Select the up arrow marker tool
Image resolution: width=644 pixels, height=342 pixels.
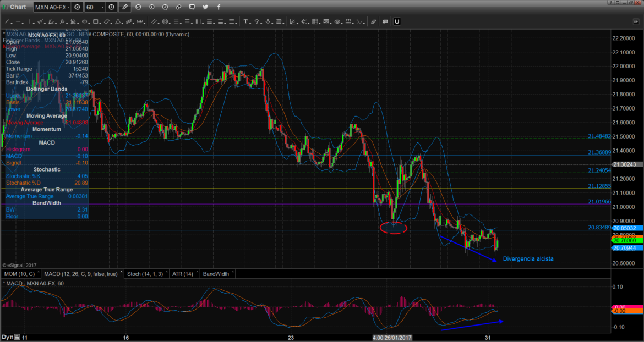click(x=256, y=22)
